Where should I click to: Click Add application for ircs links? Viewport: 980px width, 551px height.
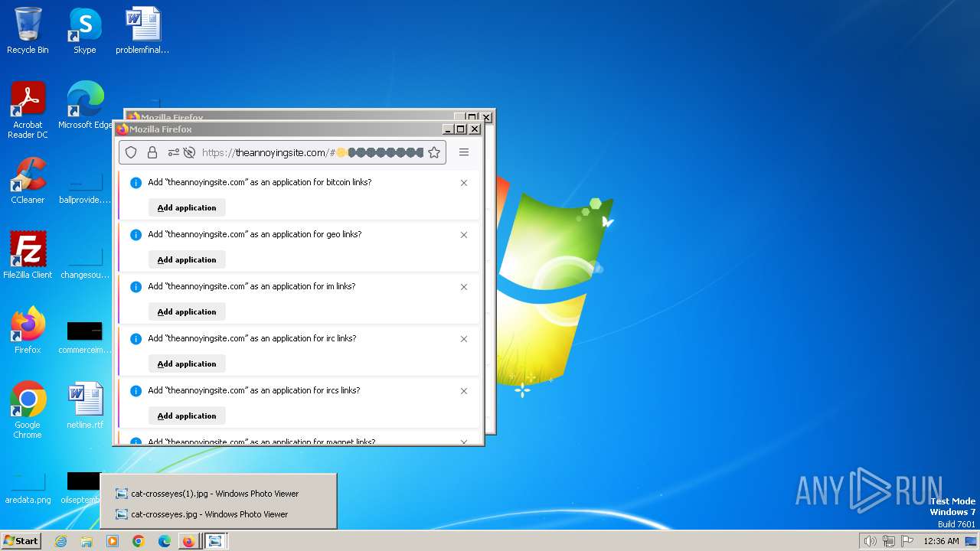coord(187,416)
